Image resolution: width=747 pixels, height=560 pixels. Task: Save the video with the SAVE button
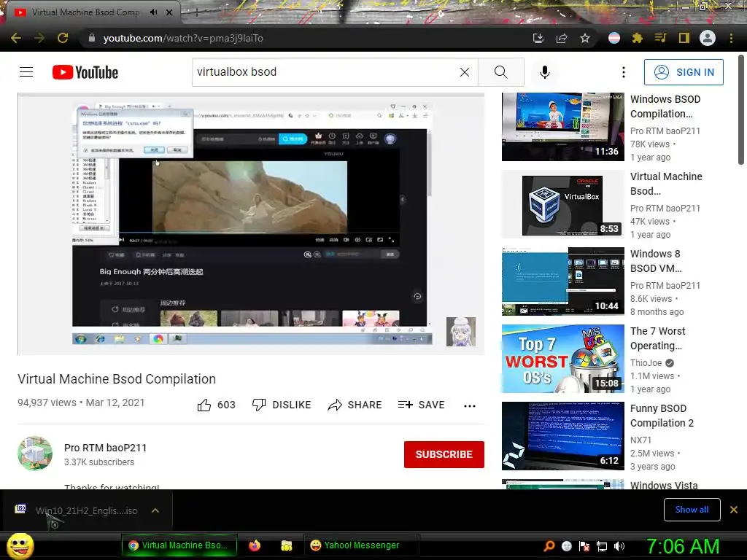tap(422, 405)
